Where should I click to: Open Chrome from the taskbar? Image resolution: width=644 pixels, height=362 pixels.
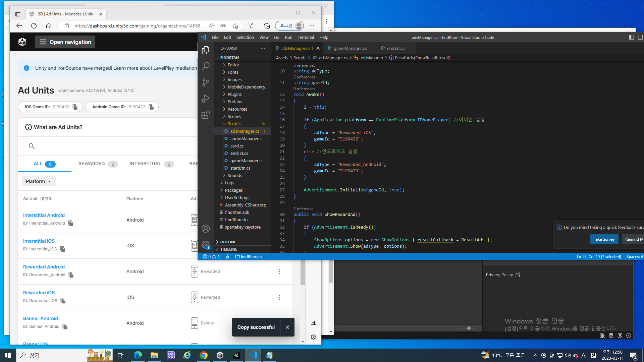(204, 355)
